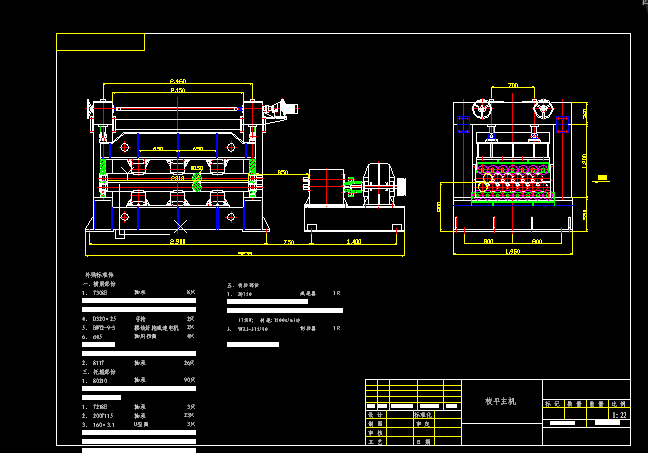
Task: Click the 日期 label in the title block
Action: pos(423,441)
